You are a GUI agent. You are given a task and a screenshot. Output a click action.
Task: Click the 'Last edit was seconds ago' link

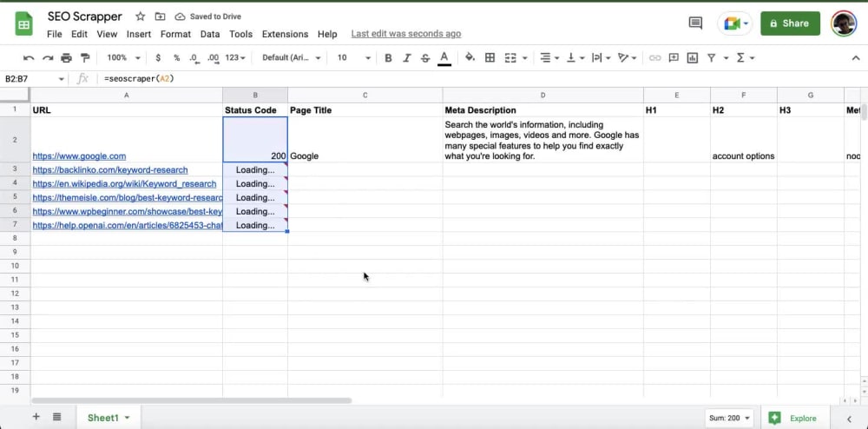405,35
